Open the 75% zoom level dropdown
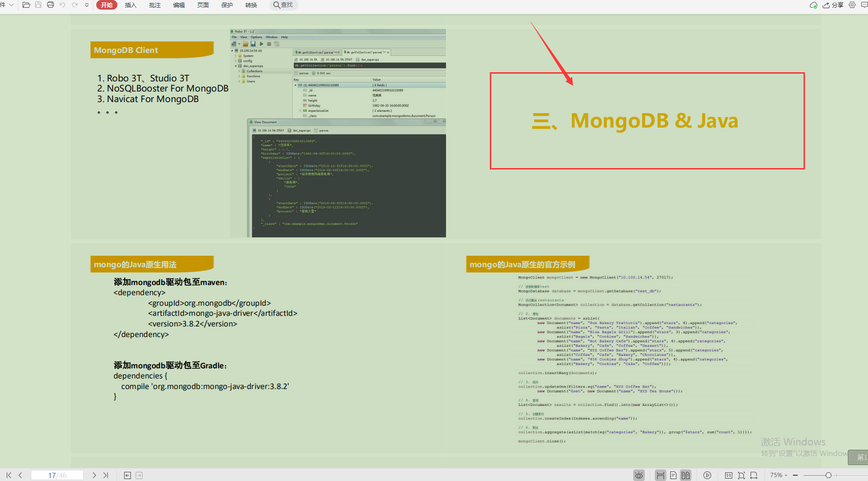The width and height of the screenshot is (868, 481). click(779, 475)
